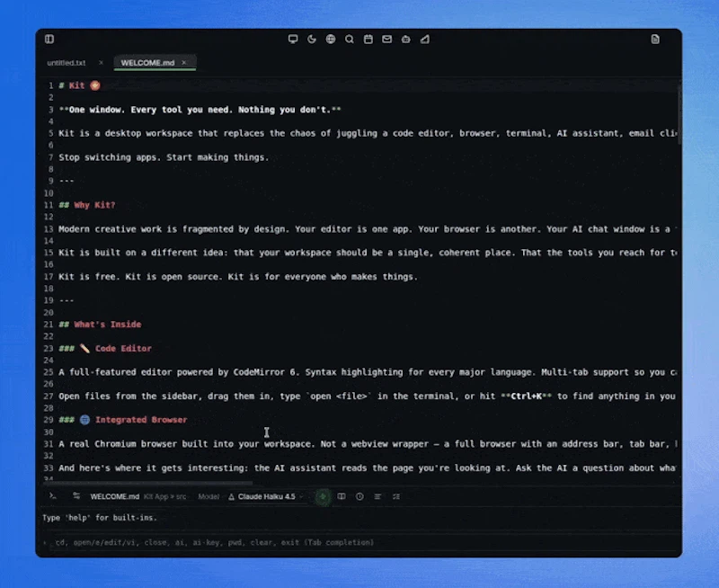Screen dimensions: 719x588
Task: Click the editor horizontal scrollbar
Action: coord(146,483)
